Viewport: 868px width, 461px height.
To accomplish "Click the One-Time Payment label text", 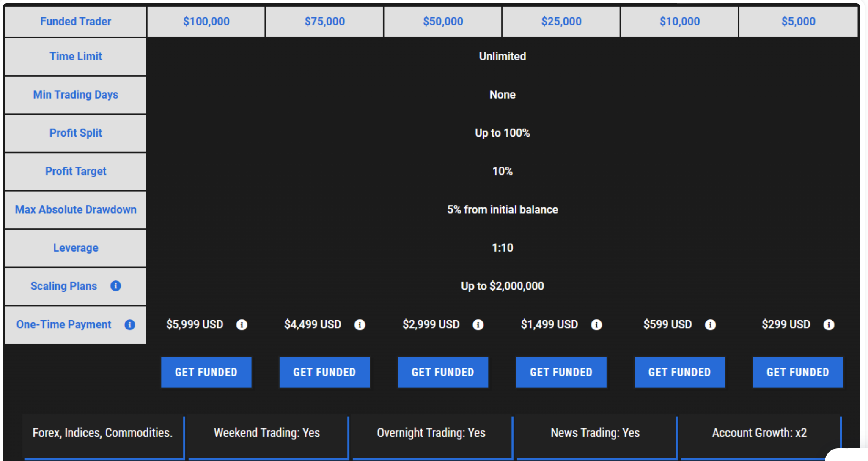I will (64, 324).
